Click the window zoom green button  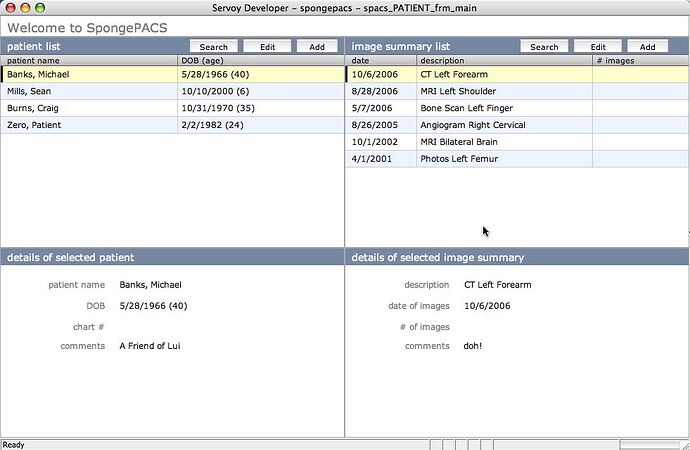pos(40,7)
